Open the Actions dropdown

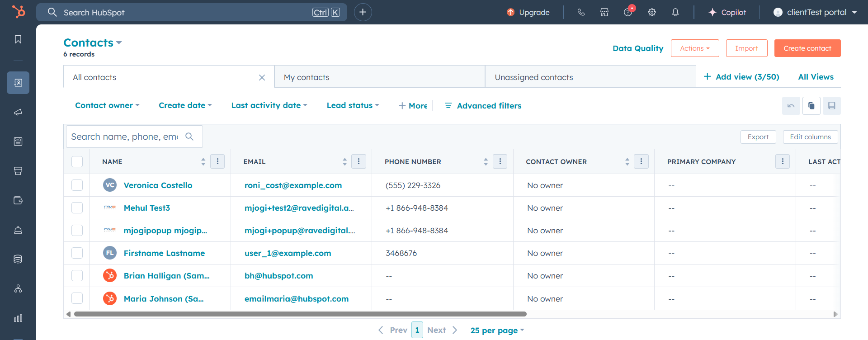click(695, 48)
